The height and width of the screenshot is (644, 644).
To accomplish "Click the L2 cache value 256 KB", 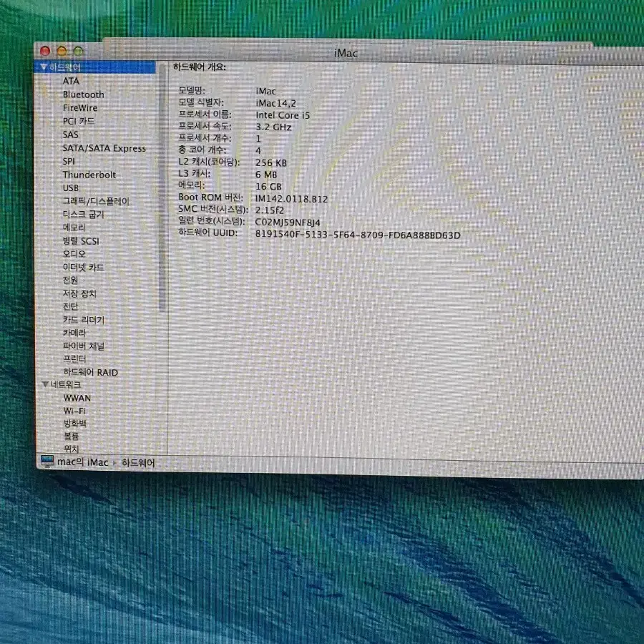I will click(271, 163).
